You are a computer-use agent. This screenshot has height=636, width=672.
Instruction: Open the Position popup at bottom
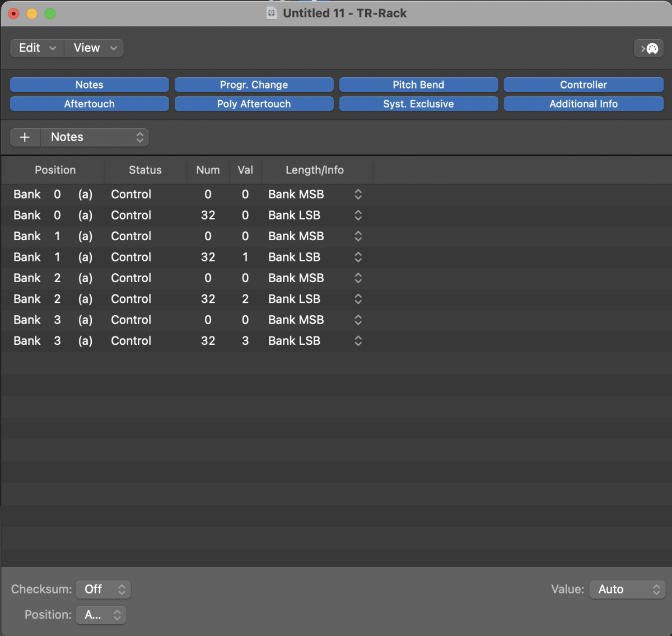click(x=101, y=615)
